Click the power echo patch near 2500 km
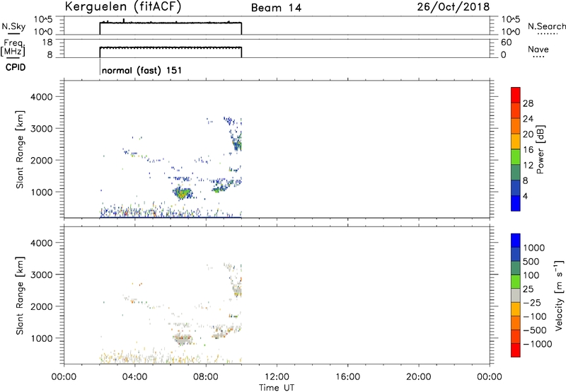 tap(237, 144)
